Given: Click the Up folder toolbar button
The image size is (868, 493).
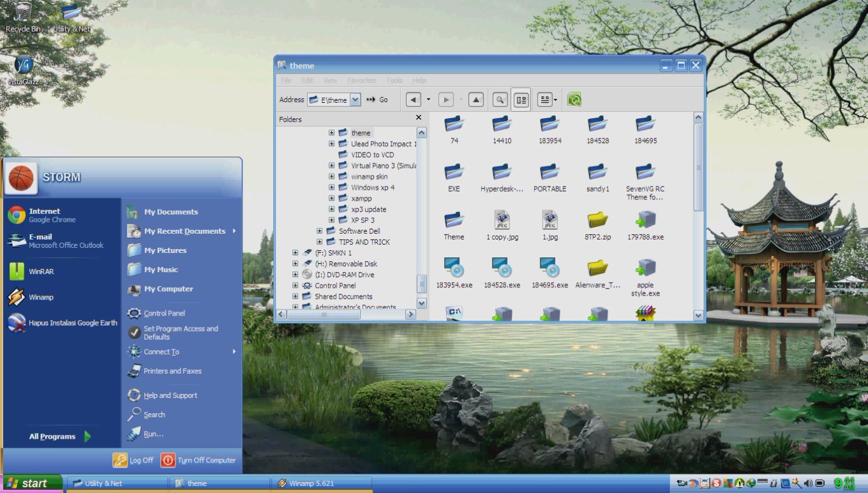Looking at the screenshot, I should [x=476, y=100].
